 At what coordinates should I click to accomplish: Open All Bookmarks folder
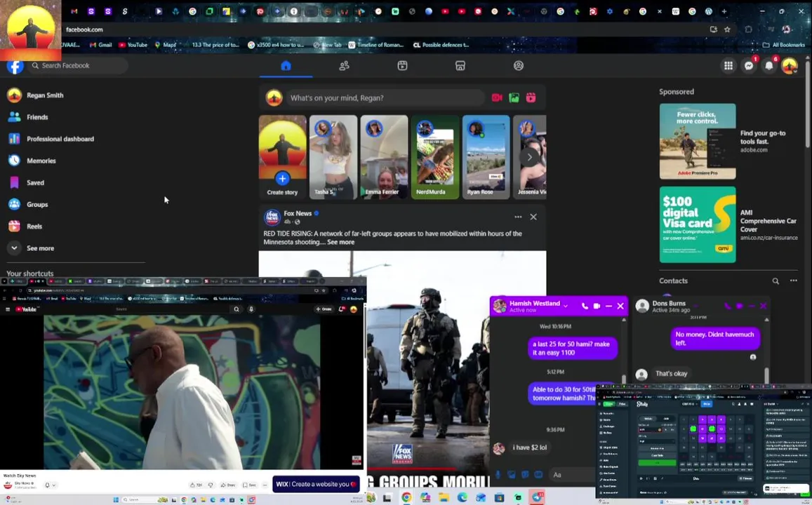pyautogui.click(x=783, y=45)
